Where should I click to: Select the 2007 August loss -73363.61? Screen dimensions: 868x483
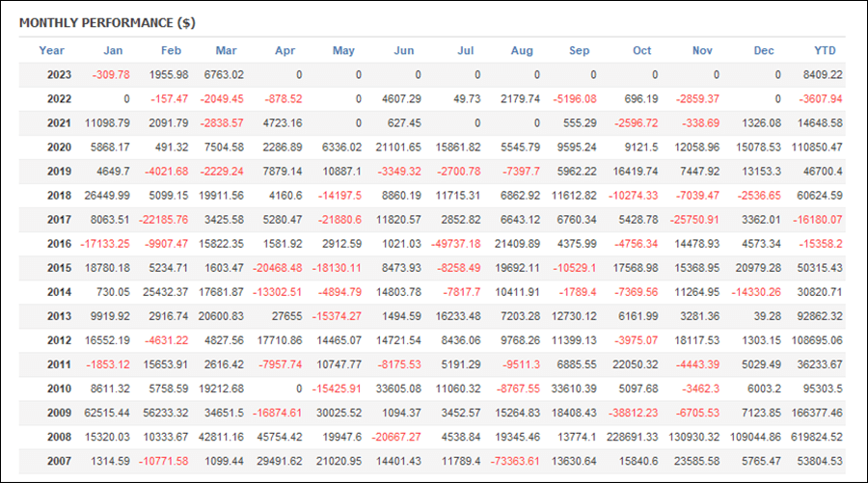click(515, 462)
